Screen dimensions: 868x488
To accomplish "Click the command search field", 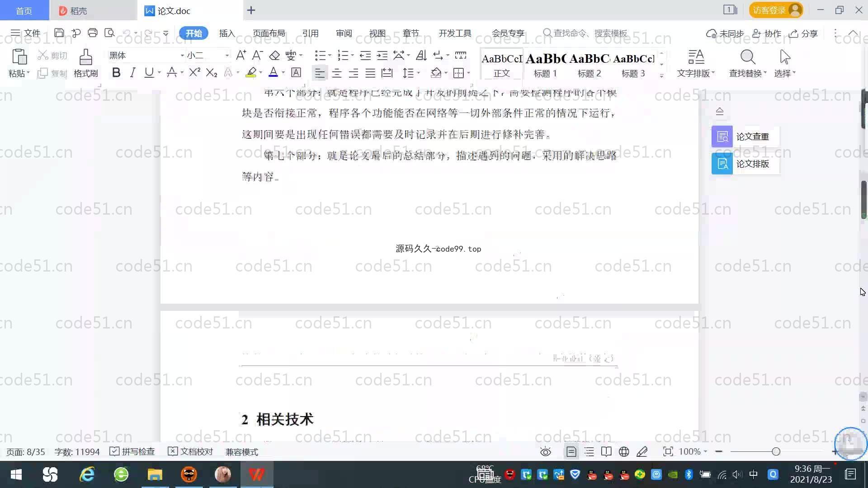I will pyautogui.click(x=585, y=33).
